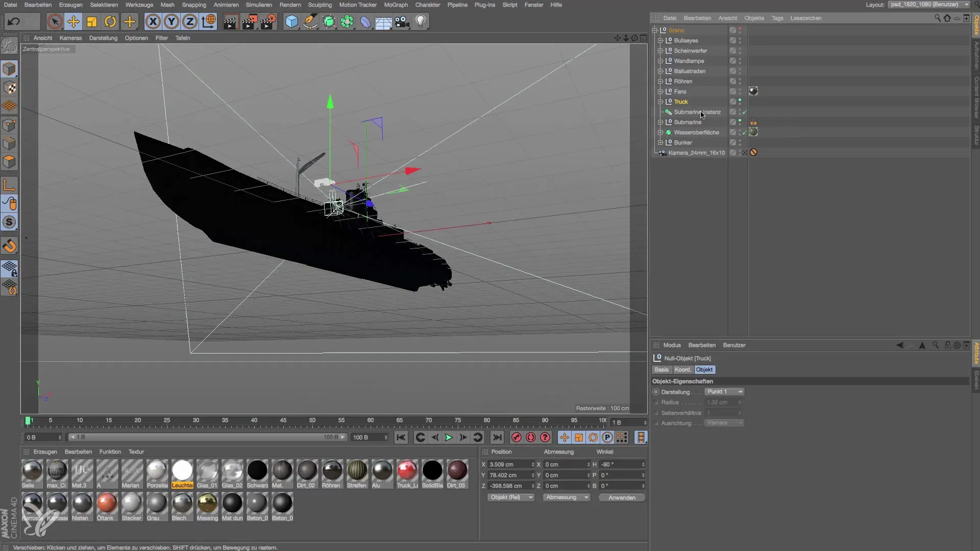Click the Anwenden button
This screenshot has height=551, width=980.
coord(622,497)
